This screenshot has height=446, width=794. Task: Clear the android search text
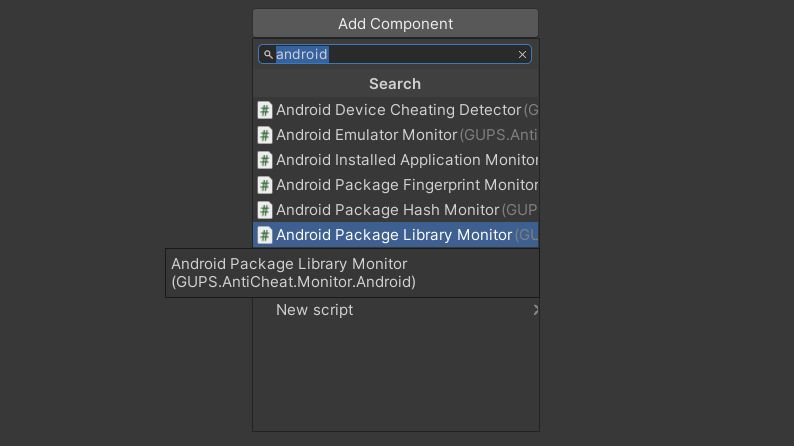pyautogui.click(x=522, y=54)
